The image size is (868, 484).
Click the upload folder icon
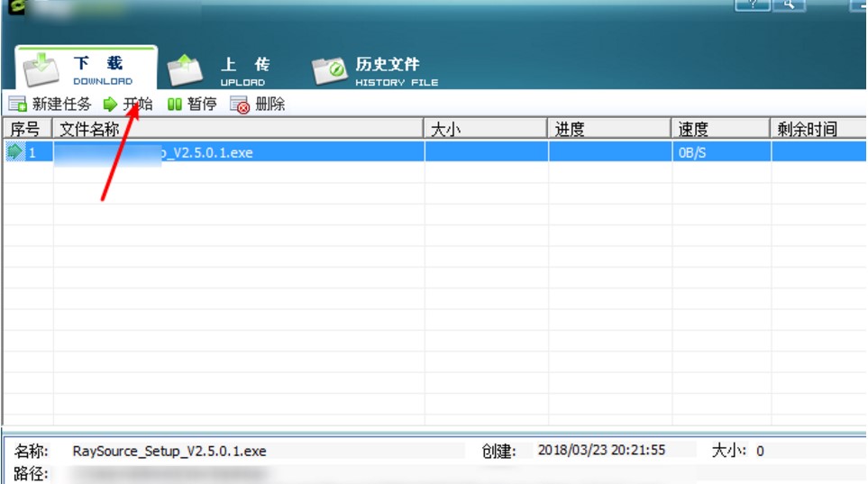click(x=185, y=70)
